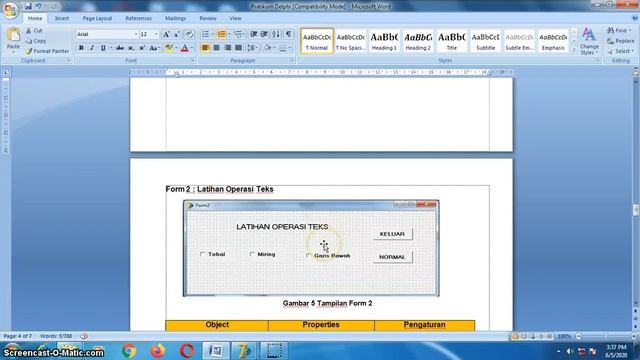Apply the Heading 1 style
Image resolution: width=640 pixels, height=360 pixels.
[384, 41]
